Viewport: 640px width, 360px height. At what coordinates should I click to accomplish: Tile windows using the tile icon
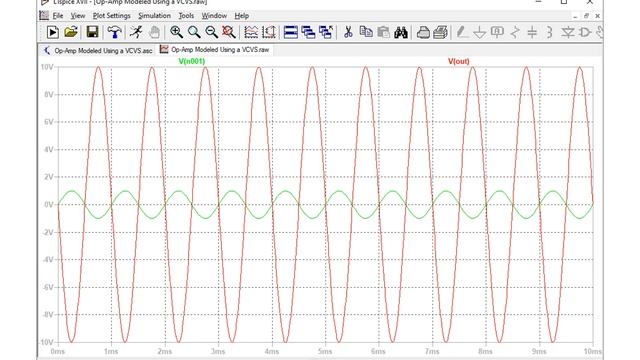pos(291,32)
